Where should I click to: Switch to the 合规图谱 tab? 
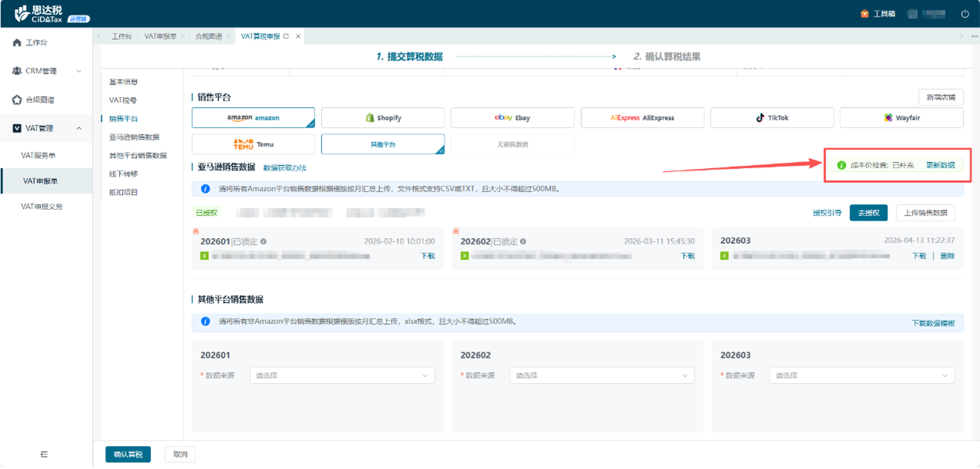208,37
